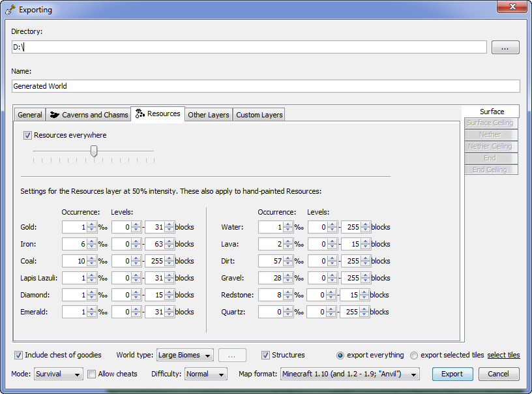Click the Export button
Screen dimensions: 532x394
452,374
